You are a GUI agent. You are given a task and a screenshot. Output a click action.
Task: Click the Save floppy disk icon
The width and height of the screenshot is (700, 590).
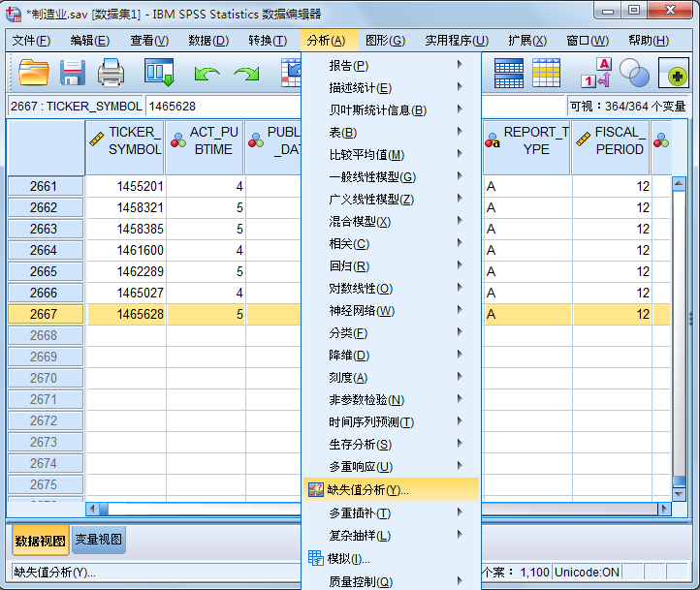(73, 73)
